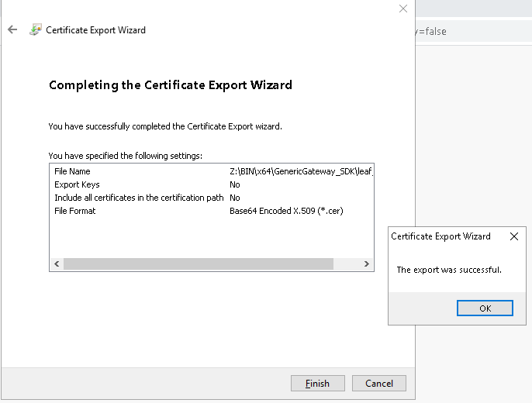Click the Base64 Encoded X.509 format value
Viewport: 532px width, 403px height.
tap(285, 211)
